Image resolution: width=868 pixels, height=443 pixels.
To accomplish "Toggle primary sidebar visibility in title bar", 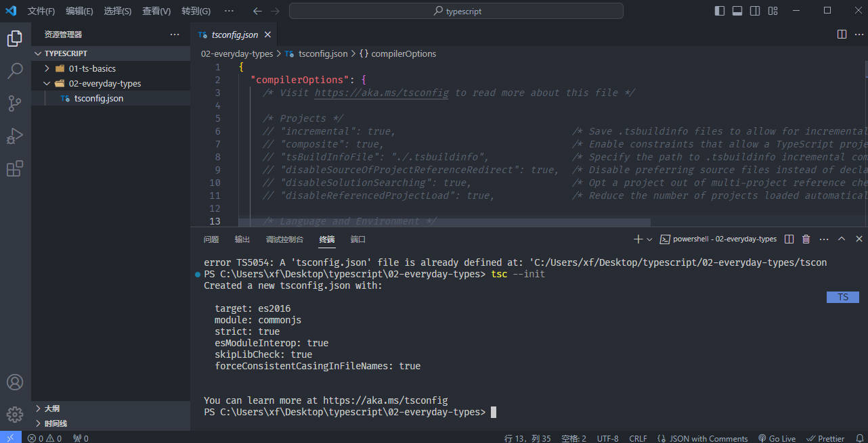I will [720, 11].
